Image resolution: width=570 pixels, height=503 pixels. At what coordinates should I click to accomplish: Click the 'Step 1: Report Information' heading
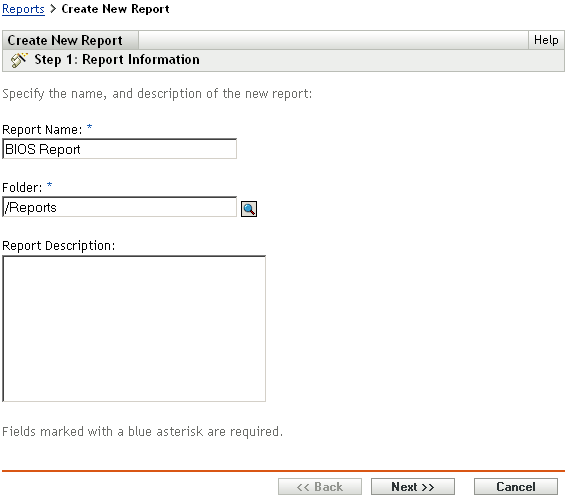[x=117, y=60]
